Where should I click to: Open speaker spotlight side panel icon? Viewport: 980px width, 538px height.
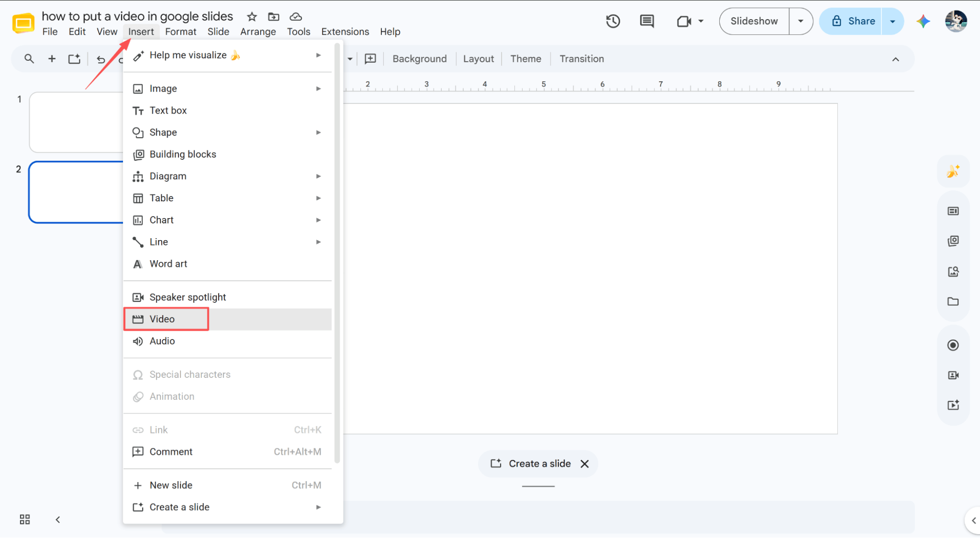pyautogui.click(x=953, y=375)
